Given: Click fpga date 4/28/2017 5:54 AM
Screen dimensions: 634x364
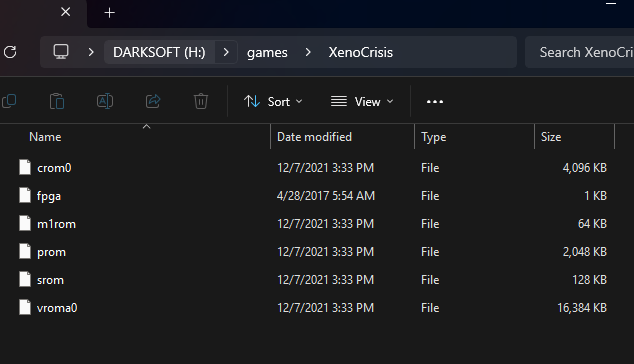Looking at the screenshot, I should tap(326, 196).
